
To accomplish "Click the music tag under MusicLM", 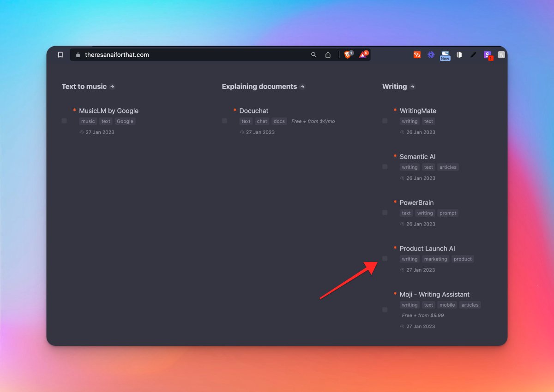I will click(x=88, y=121).
